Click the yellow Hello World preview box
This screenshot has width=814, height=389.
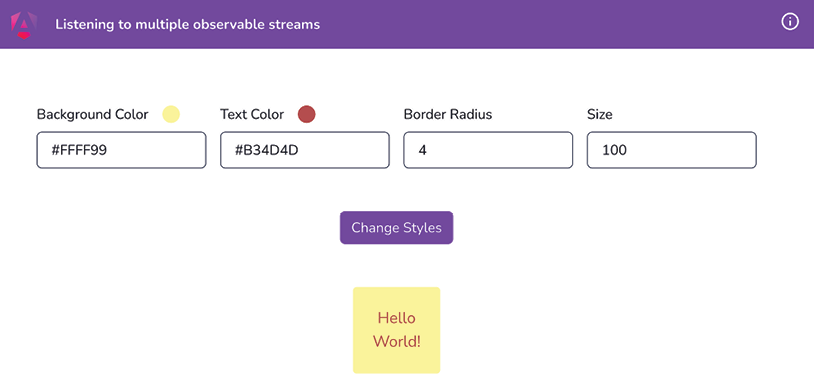pos(397,330)
